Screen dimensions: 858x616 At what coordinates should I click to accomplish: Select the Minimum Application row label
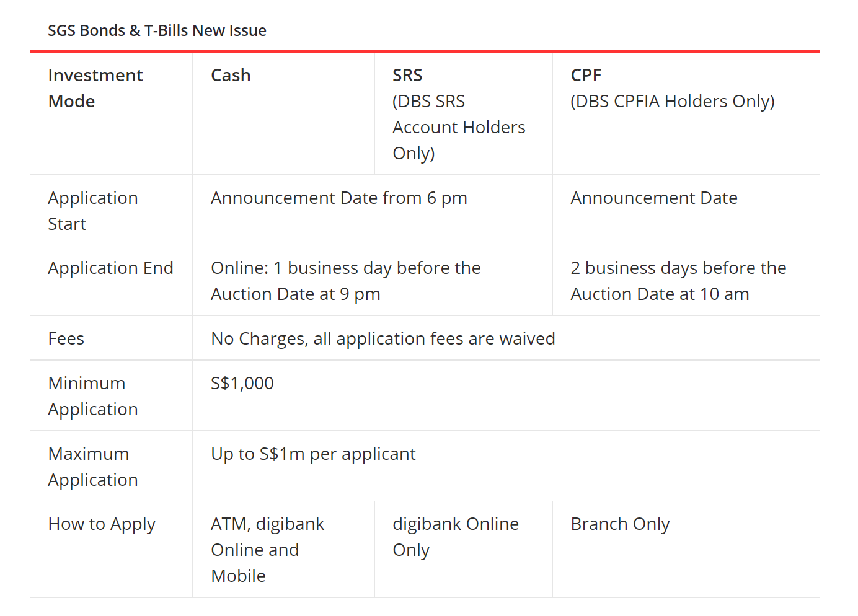[x=93, y=396]
